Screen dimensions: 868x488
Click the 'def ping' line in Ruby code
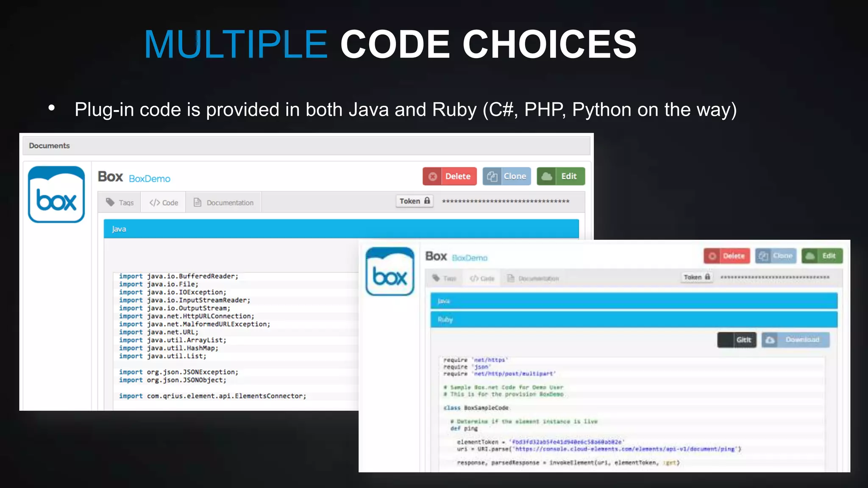(464, 428)
